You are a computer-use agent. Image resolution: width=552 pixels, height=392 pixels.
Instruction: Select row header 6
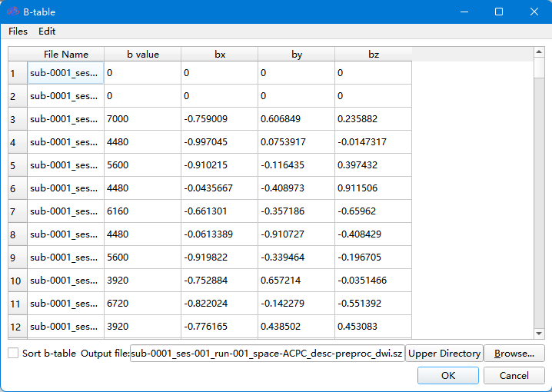18,188
